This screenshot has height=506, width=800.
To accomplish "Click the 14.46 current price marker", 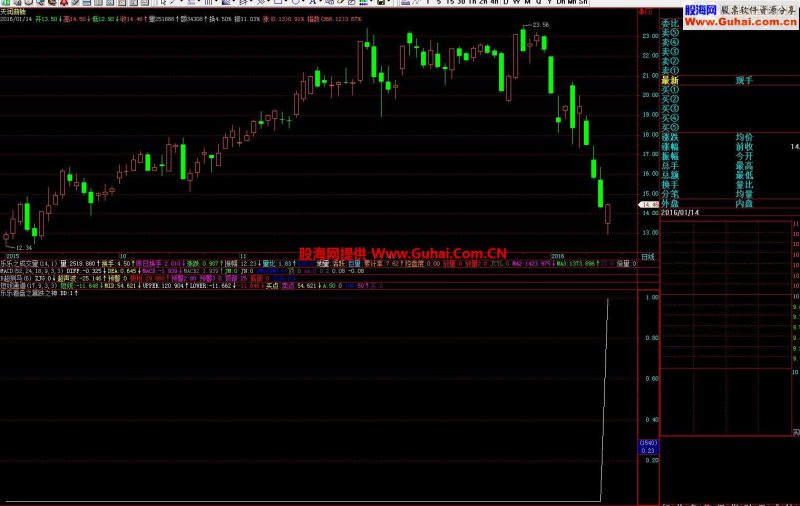I will pyautogui.click(x=649, y=205).
